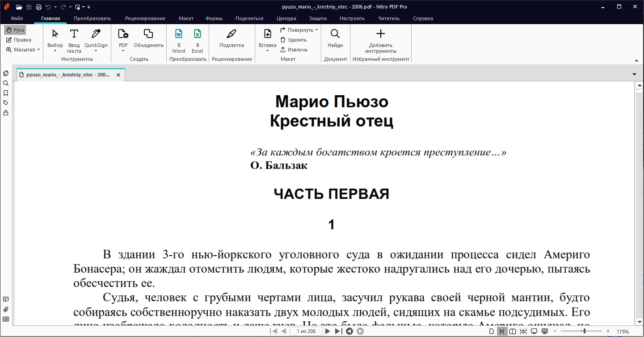Jump to the last page
The width and height of the screenshot is (644, 337).
[x=338, y=331]
